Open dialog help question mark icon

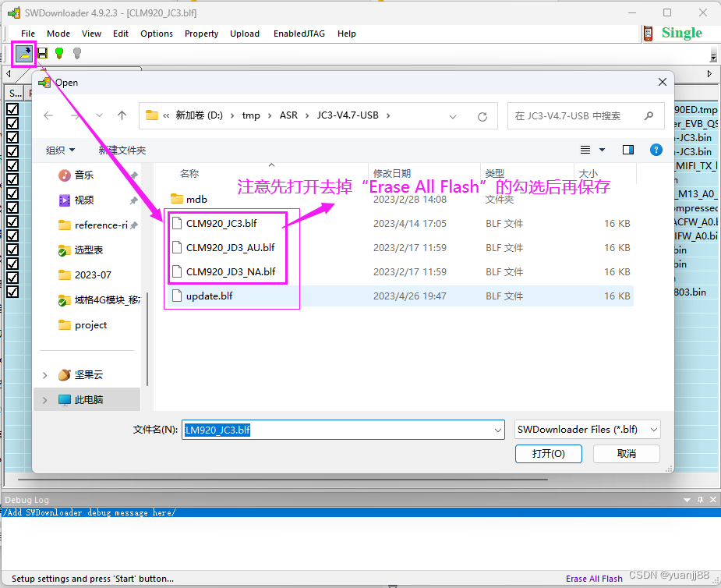click(656, 150)
